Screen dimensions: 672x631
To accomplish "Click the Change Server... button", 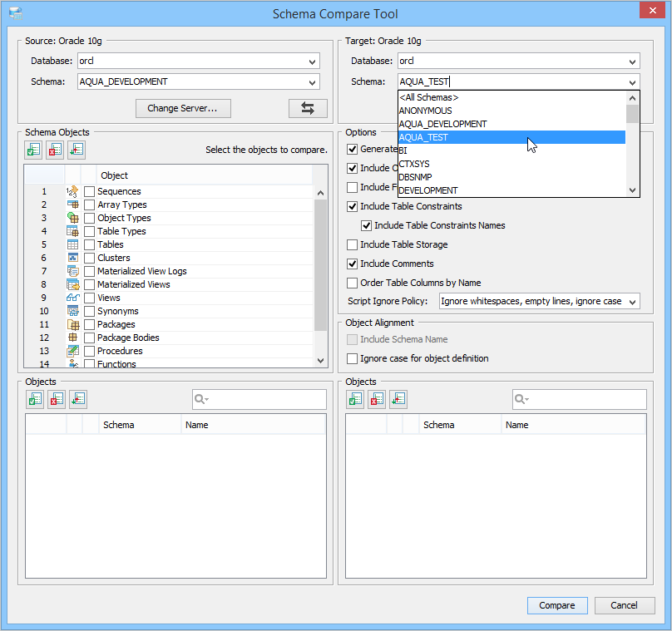I will click(x=183, y=108).
